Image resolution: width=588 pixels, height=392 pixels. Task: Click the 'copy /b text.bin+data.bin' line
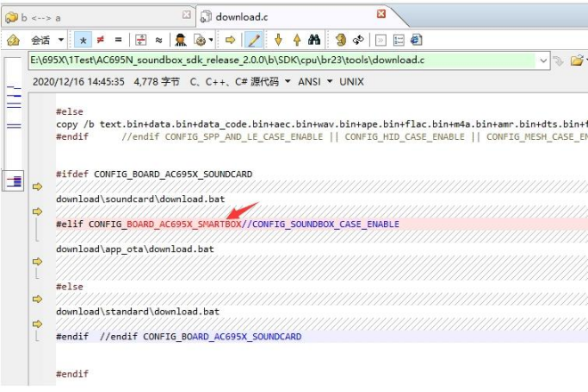click(x=322, y=124)
